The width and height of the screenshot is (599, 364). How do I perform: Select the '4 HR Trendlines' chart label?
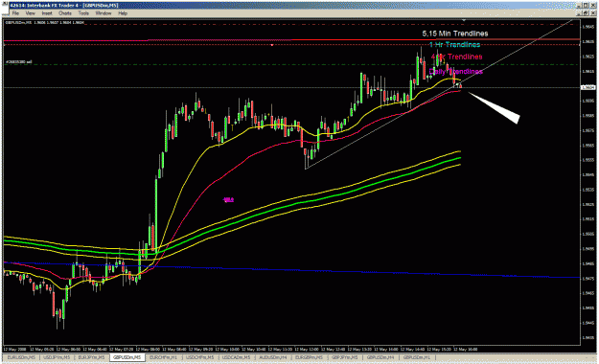[457, 57]
